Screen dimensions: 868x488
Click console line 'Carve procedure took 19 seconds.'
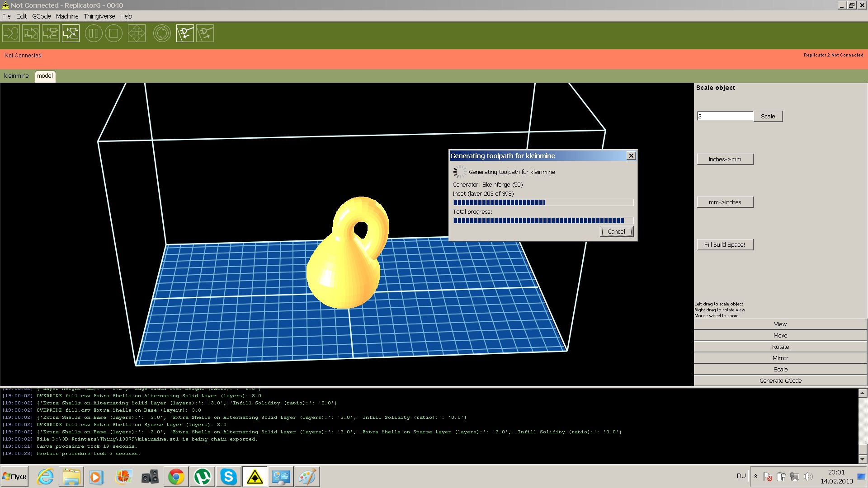coord(87,446)
